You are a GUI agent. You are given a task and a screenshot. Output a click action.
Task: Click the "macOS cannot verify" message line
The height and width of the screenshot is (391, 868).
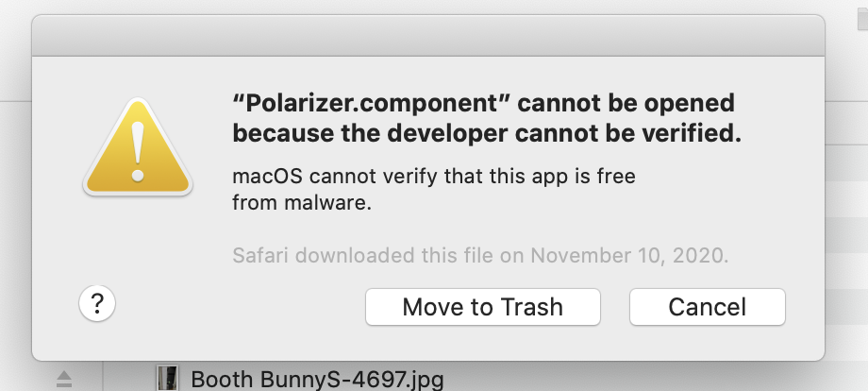point(434,177)
